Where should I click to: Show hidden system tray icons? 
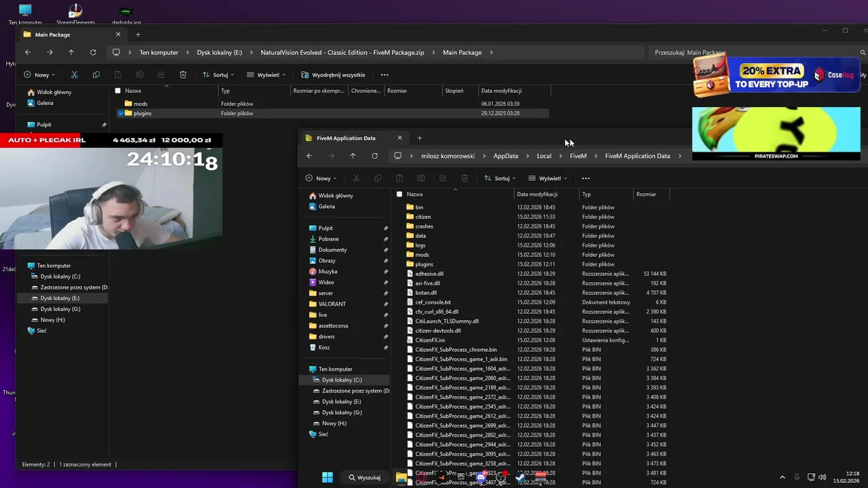782,477
